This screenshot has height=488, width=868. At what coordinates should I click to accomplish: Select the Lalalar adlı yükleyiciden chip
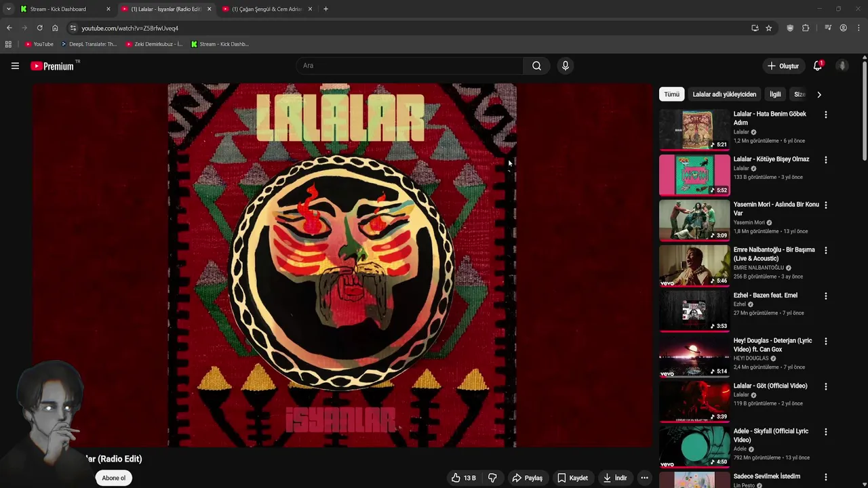coord(724,94)
